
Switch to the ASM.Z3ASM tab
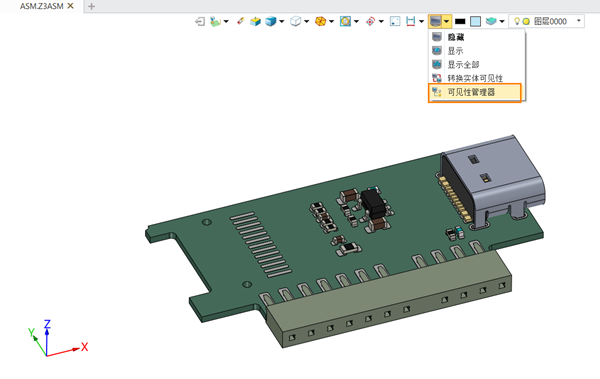41,6
